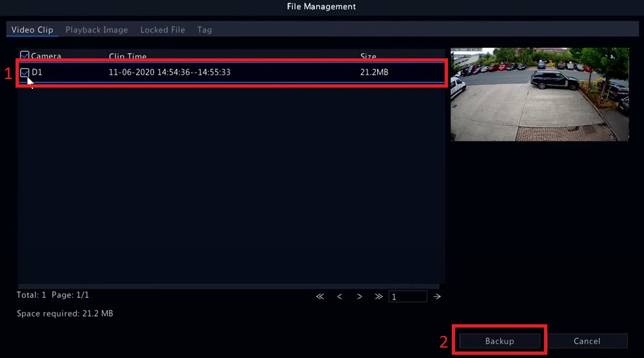The height and width of the screenshot is (358, 644).
Task: Go to the next page arrow
Action: point(359,296)
